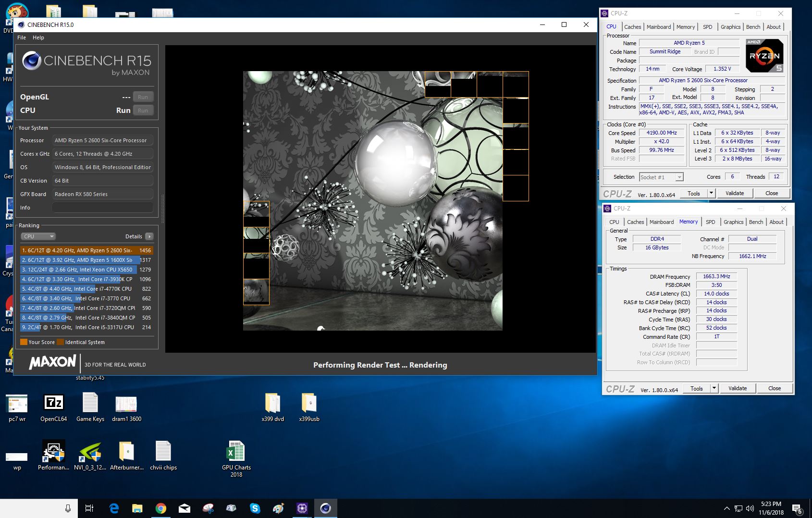Click the AMD Ryzen 5 logo in CPU-Z

pos(764,56)
